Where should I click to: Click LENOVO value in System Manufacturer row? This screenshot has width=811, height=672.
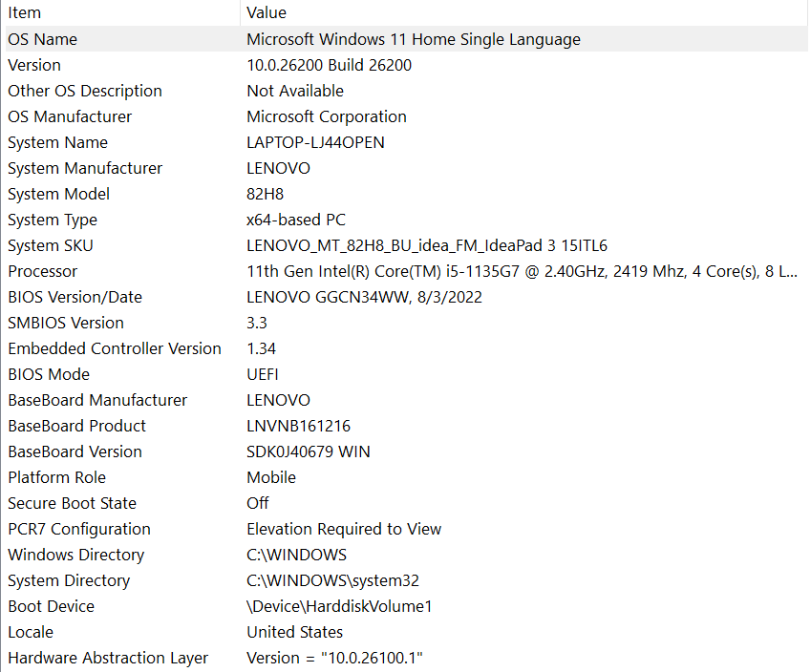pos(278,169)
